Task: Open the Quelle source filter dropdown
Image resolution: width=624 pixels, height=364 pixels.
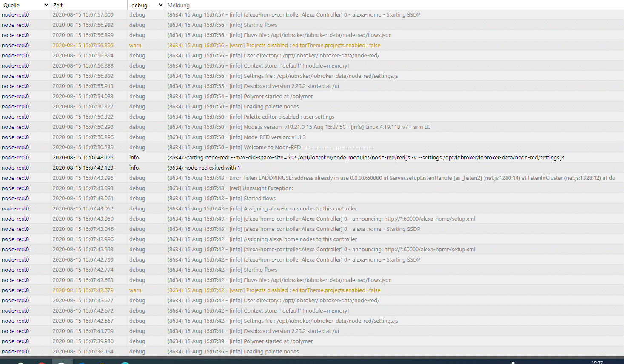Action: coord(26,5)
